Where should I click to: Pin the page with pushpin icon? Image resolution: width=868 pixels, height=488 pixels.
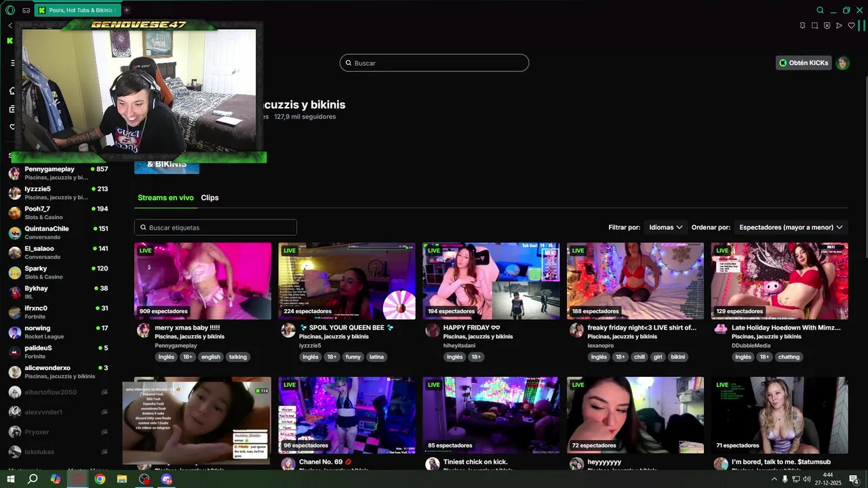coord(802,26)
